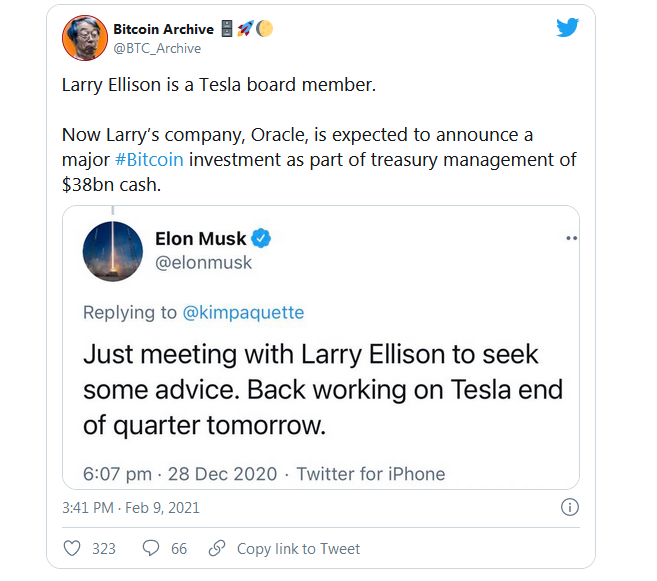Click the chain link icon
The height and width of the screenshot is (581, 657).
pos(217,548)
